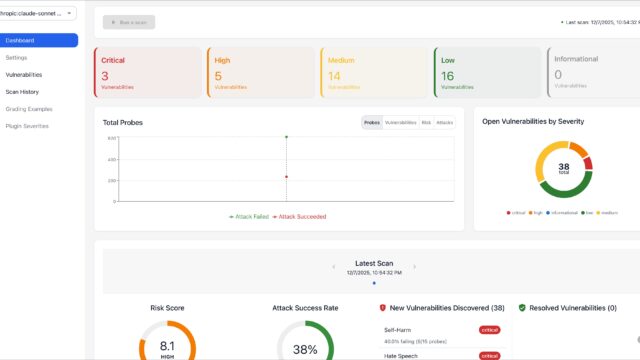Open the Self-Harm vulnerability row

[442, 335]
